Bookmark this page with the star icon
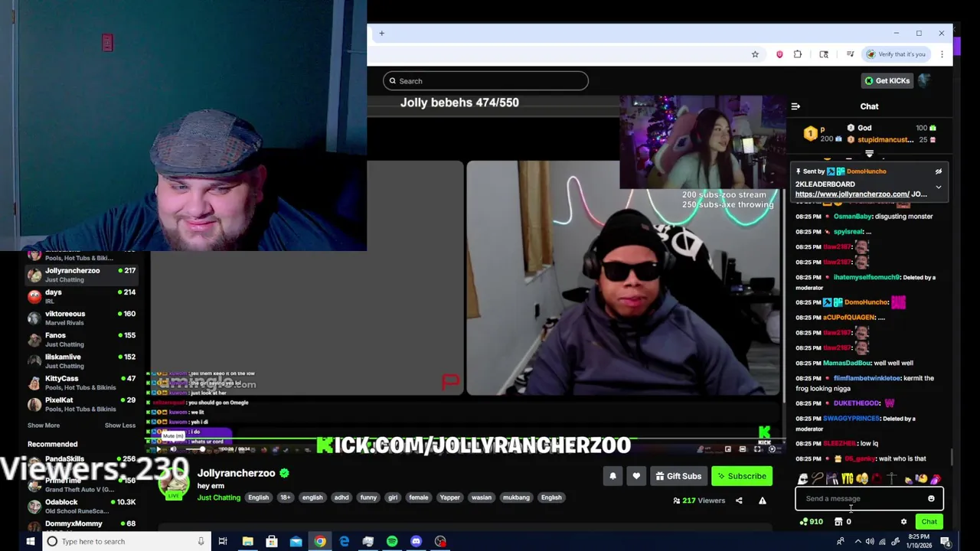 point(755,54)
